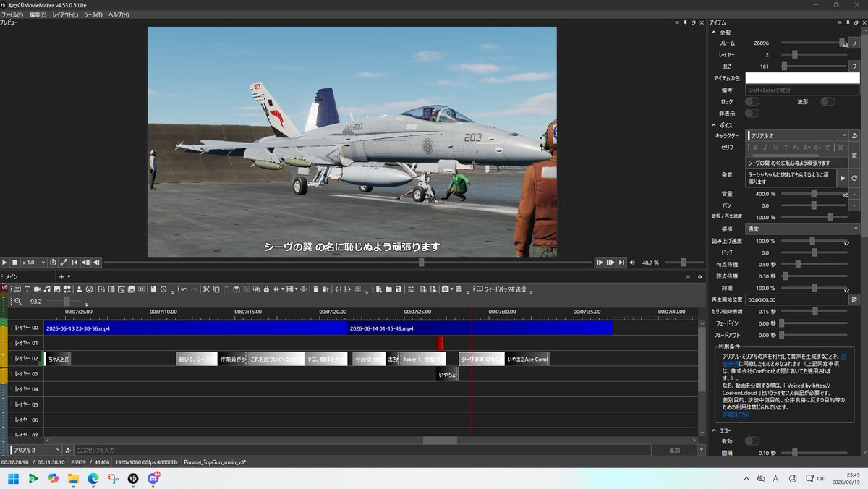Adjust the 音量 slider at 400.0 %

(x=813, y=194)
